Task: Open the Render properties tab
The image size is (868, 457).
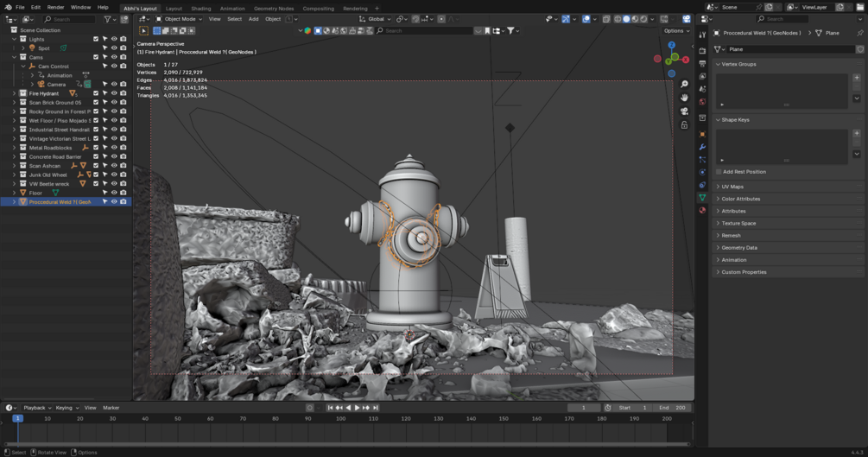Action: point(702,50)
